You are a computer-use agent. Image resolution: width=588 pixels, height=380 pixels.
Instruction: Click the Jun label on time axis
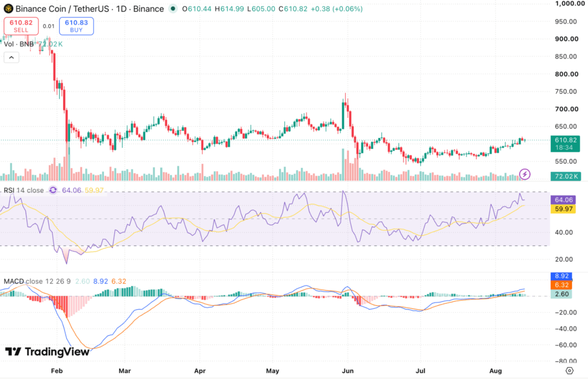click(347, 371)
